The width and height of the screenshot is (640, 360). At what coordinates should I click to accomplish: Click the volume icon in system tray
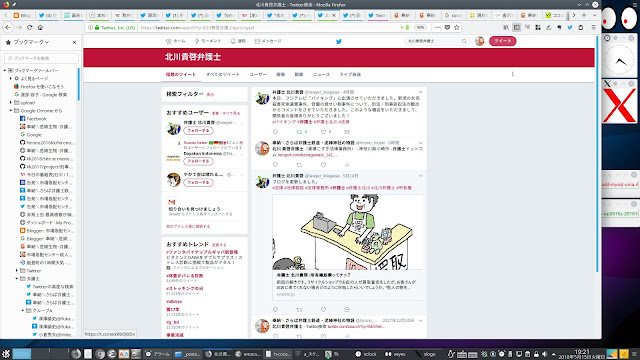click(544, 354)
